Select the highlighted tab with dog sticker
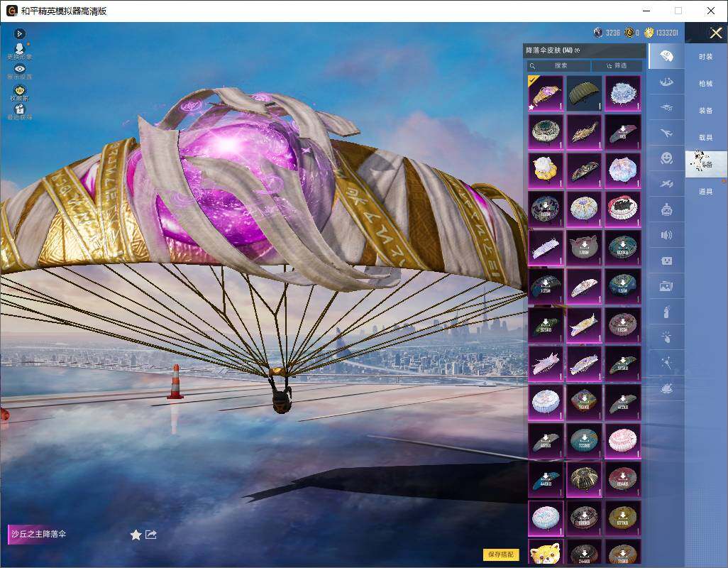The width and height of the screenshot is (728, 568). [x=706, y=164]
